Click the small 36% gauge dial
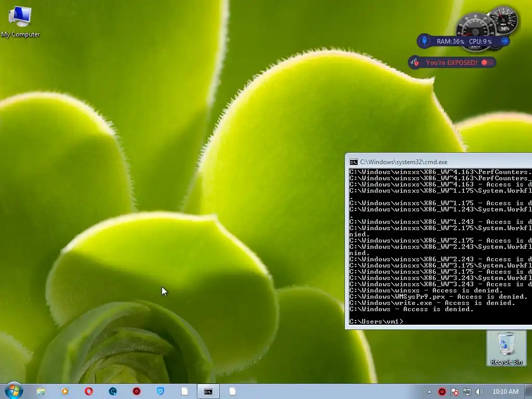Image resolution: width=532 pixels, height=399 pixels. (x=504, y=20)
